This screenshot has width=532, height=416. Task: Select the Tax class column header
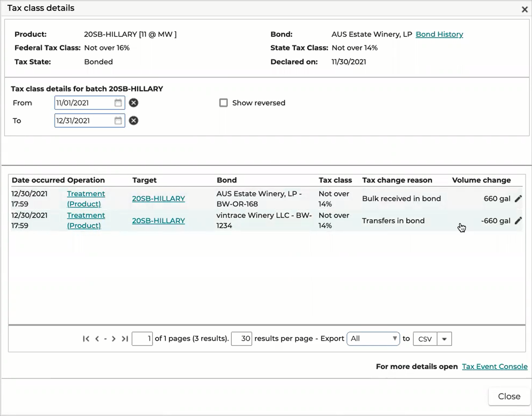point(335,180)
